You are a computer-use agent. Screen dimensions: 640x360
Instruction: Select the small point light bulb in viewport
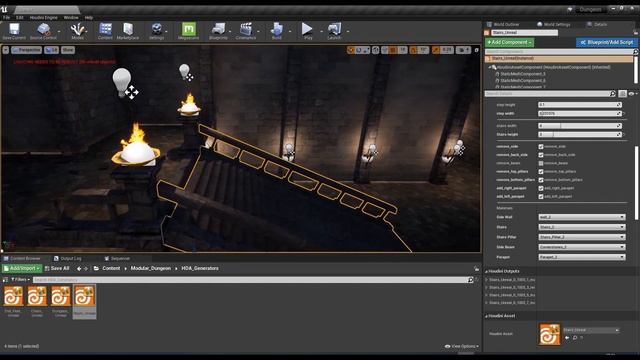184,71
